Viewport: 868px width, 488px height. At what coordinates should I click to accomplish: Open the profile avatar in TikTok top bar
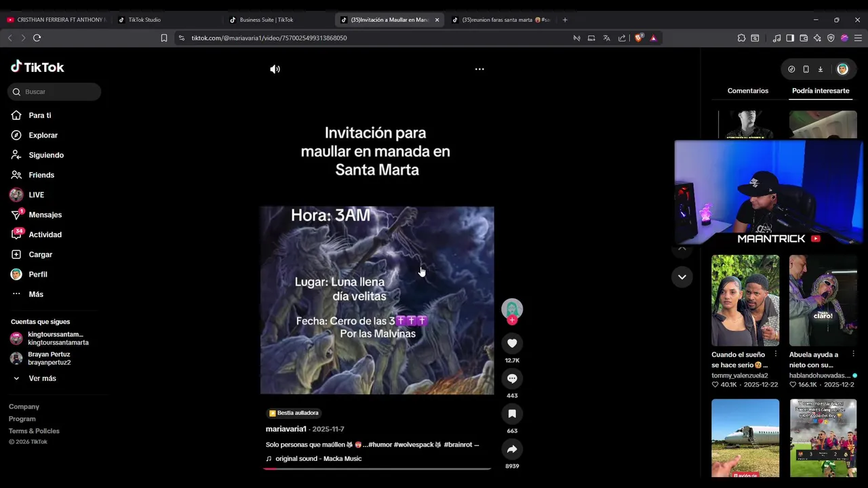(842, 69)
